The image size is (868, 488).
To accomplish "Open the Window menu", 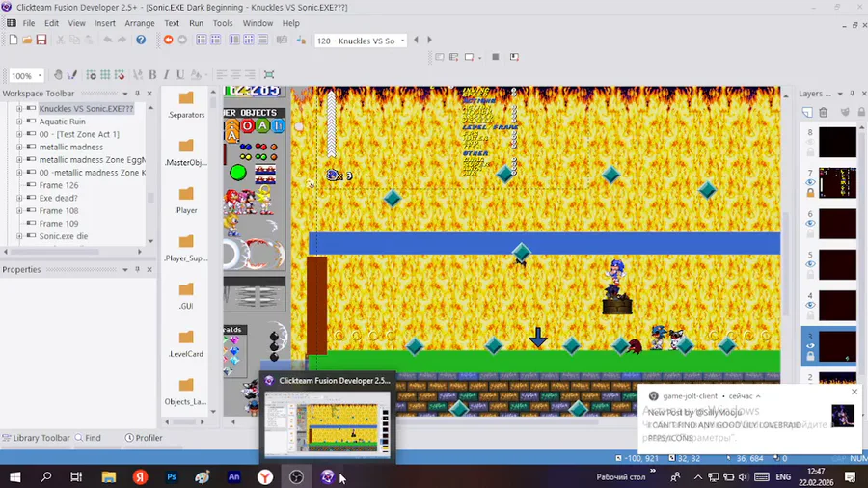I will coord(258,23).
